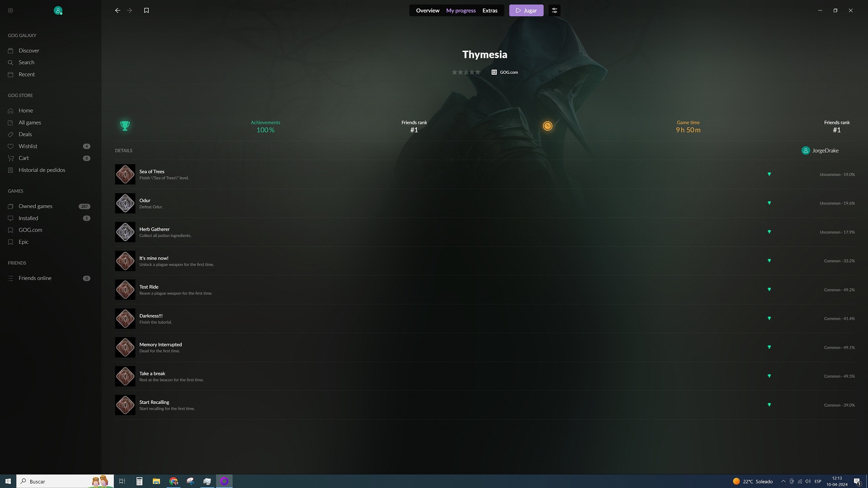
Task: Click the It's mine now! achievement icon
Action: 125,261
